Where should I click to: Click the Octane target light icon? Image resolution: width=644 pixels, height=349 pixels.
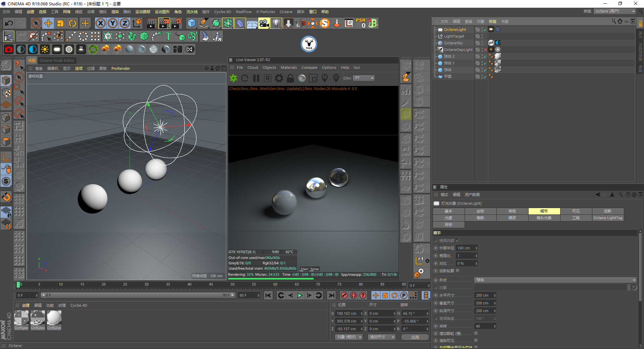tap(69, 49)
